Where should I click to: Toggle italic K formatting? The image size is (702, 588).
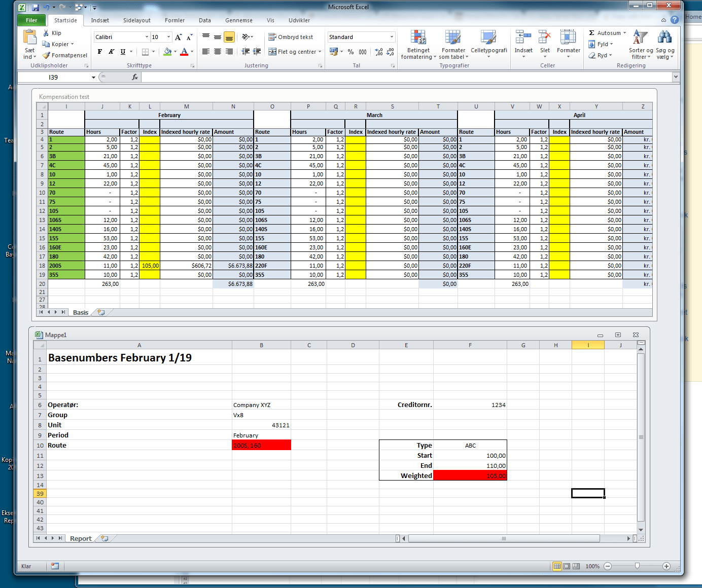click(x=111, y=52)
